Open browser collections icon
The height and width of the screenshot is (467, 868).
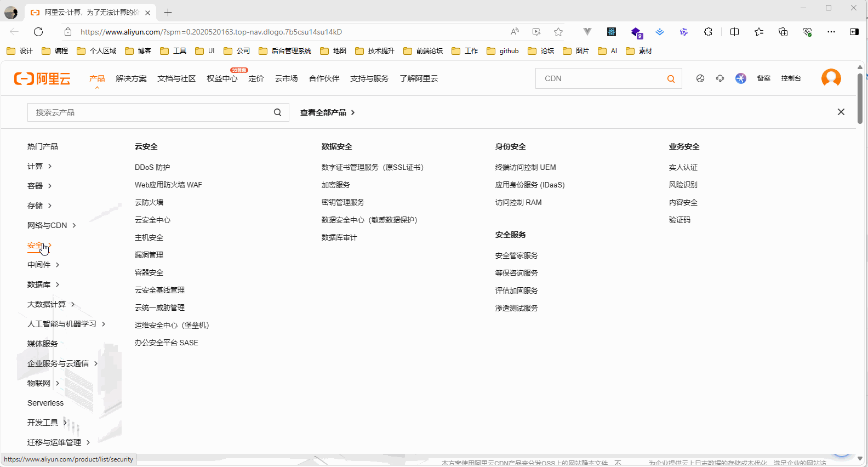(x=783, y=32)
